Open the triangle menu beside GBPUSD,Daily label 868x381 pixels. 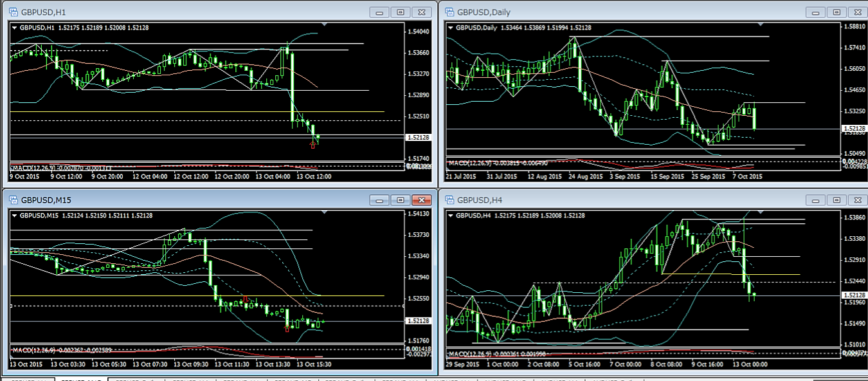(x=450, y=28)
